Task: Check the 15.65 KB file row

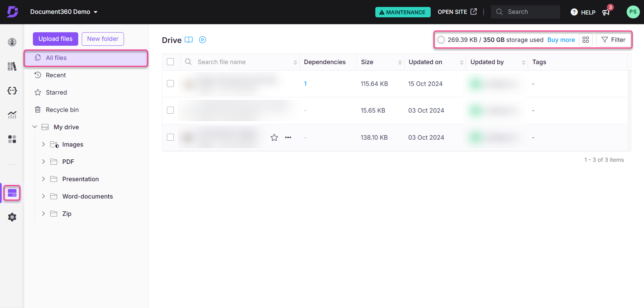Action: [x=170, y=110]
